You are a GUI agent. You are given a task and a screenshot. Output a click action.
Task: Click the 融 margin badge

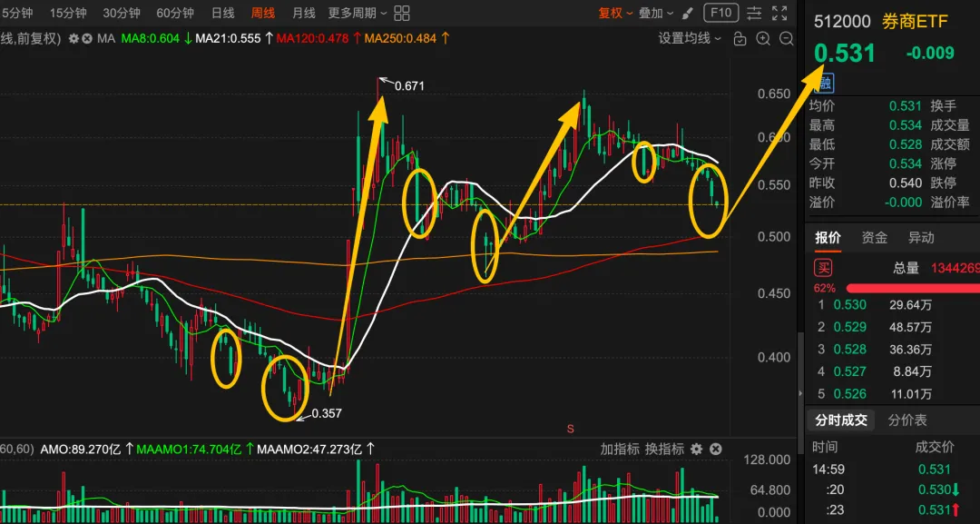(825, 83)
